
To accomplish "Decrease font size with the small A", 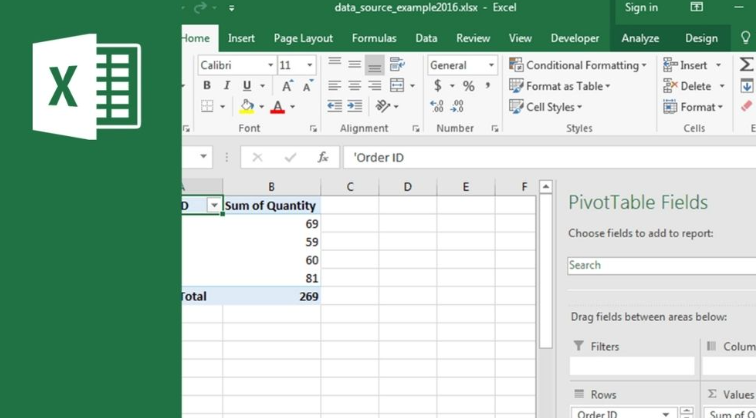I will point(308,86).
